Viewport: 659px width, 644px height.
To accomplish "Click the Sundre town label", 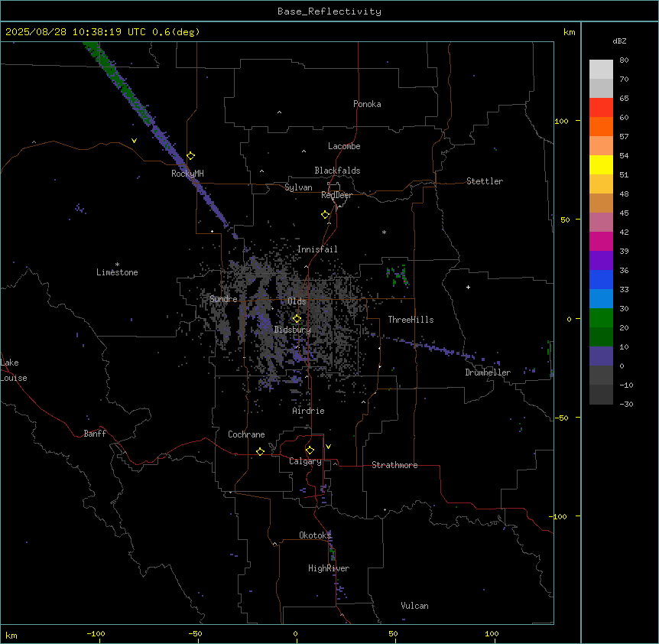I will [x=223, y=299].
